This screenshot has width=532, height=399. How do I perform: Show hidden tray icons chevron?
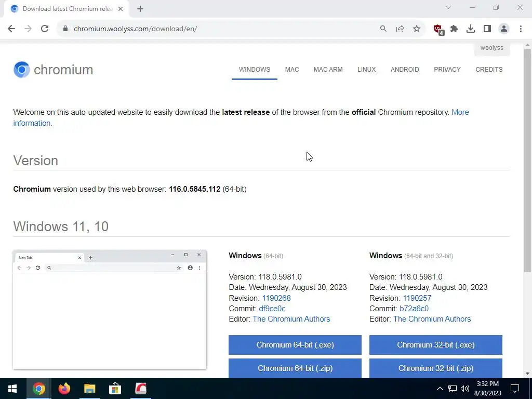(x=440, y=389)
